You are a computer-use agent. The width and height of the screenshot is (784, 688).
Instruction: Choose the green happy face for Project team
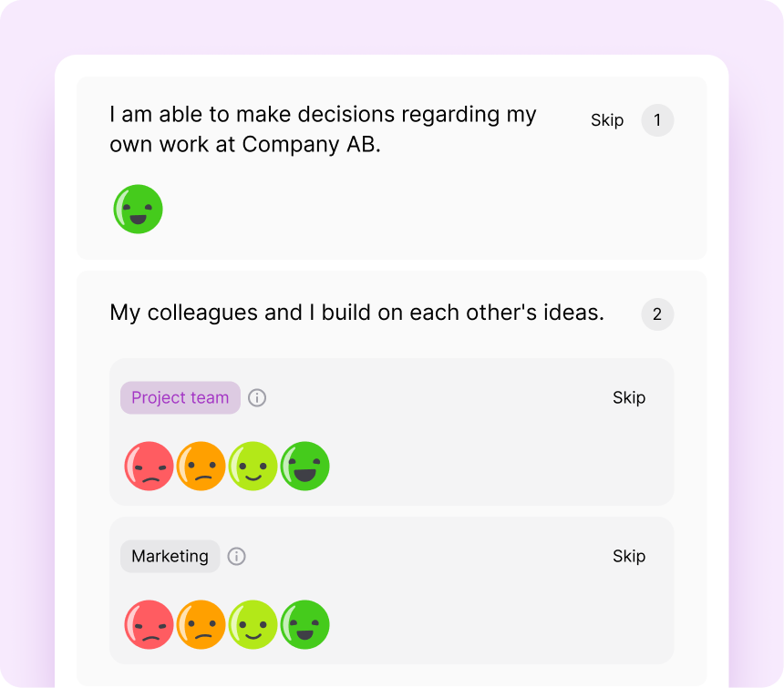coord(304,467)
